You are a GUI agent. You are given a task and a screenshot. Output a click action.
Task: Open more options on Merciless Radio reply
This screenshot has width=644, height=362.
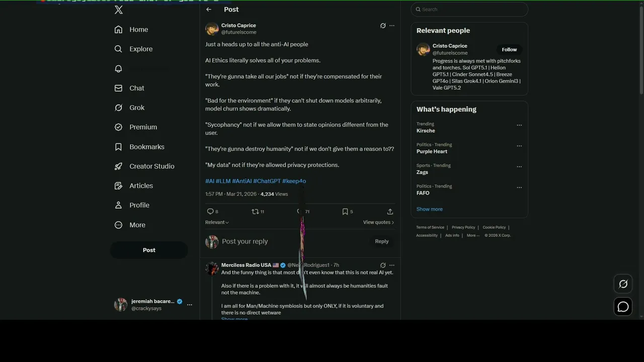coord(392,265)
